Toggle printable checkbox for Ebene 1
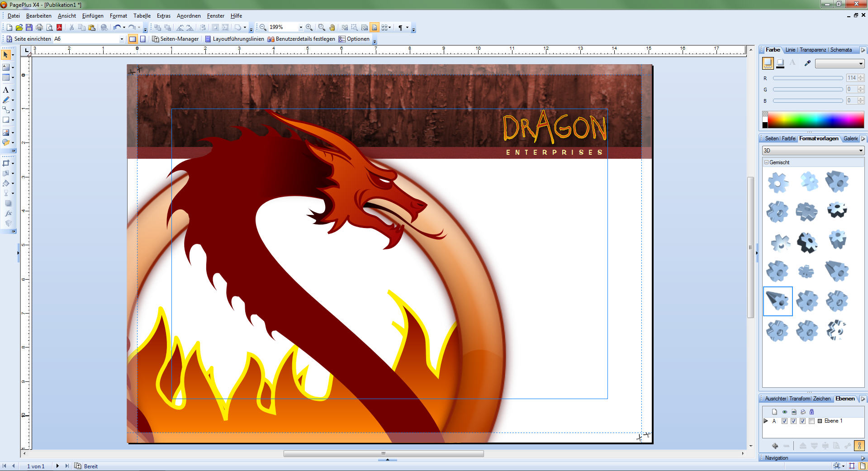868x471 pixels. [x=803, y=421]
